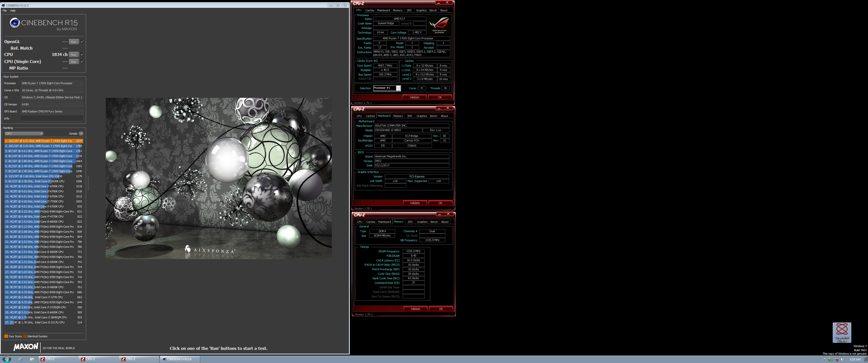Screen dimensions: 868x363
Task: Open CPU tab in CPU-Z window showing memory timings
Action: point(360,222)
